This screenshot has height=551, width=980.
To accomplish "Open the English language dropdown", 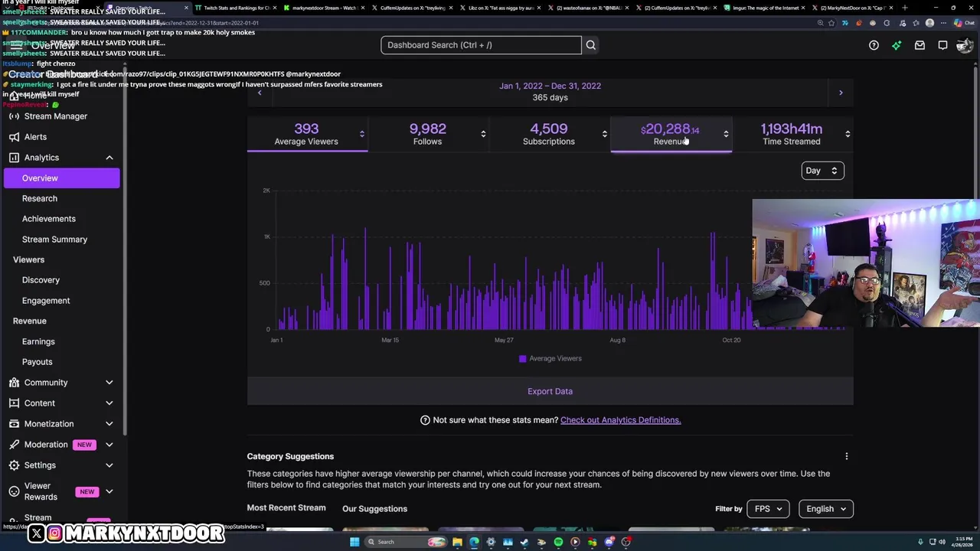I will pyautogui.click(x=825, y=509).
